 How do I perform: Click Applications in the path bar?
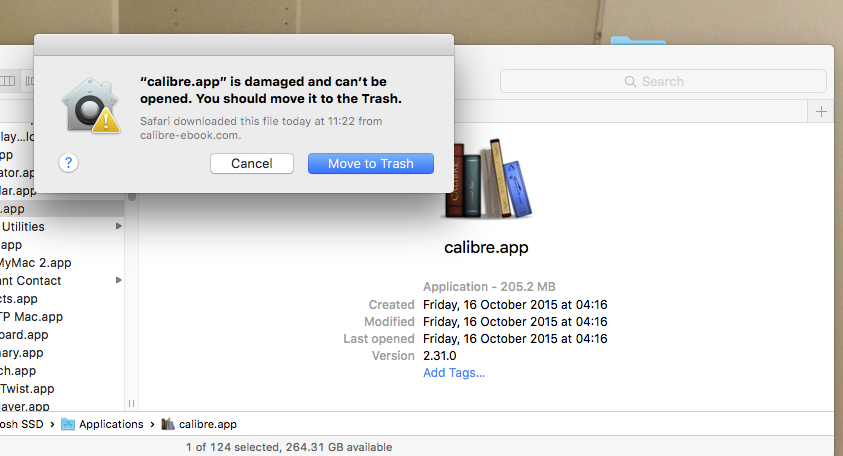click(x=111, y=424)
